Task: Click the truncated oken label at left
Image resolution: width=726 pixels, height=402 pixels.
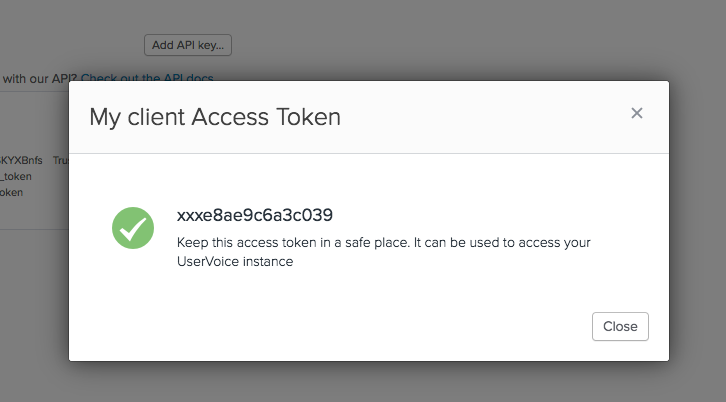Action: pyautogui.click(x=11, y=192)
